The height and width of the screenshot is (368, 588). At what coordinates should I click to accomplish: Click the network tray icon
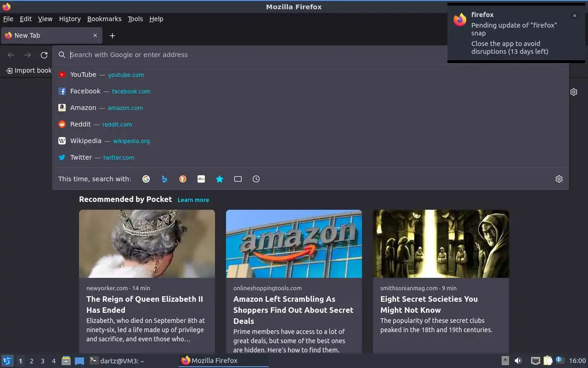535,361
